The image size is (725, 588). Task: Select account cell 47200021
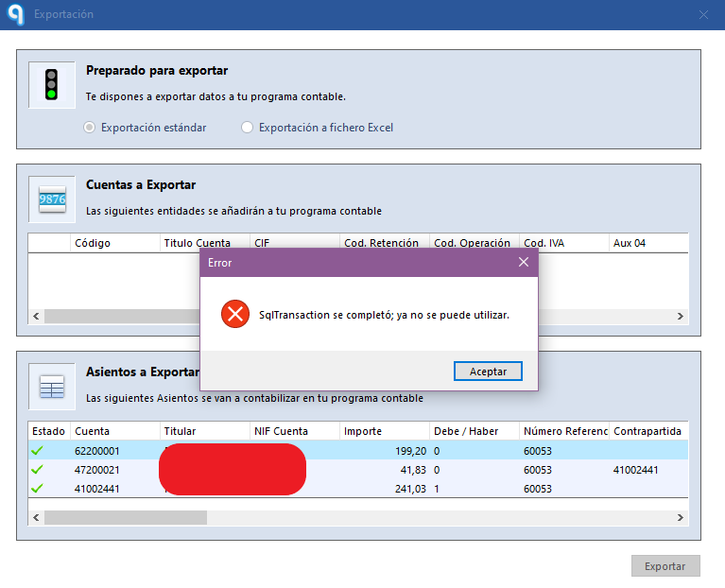(x=97, y=470)
